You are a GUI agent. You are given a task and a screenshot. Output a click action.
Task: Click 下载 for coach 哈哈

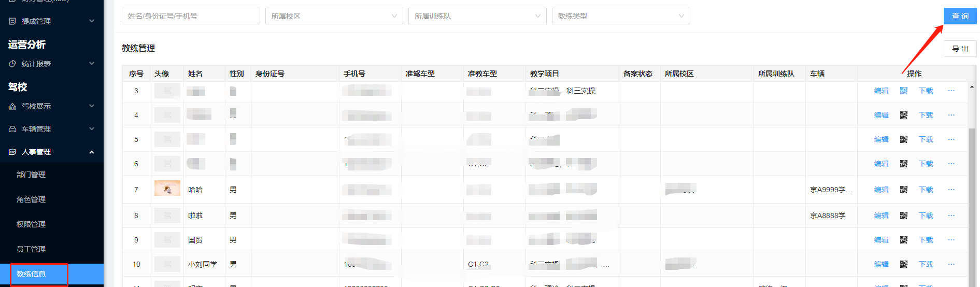tap(926, 190)
